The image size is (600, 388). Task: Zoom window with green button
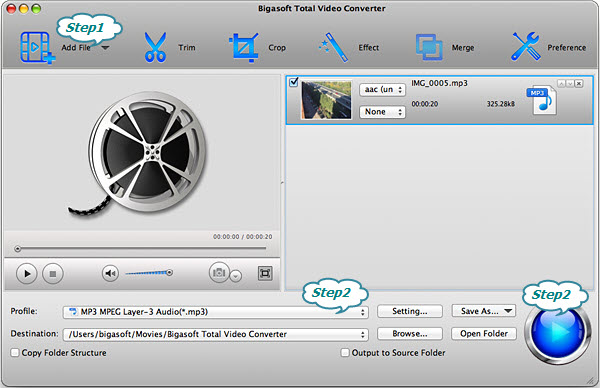(36, 9)
